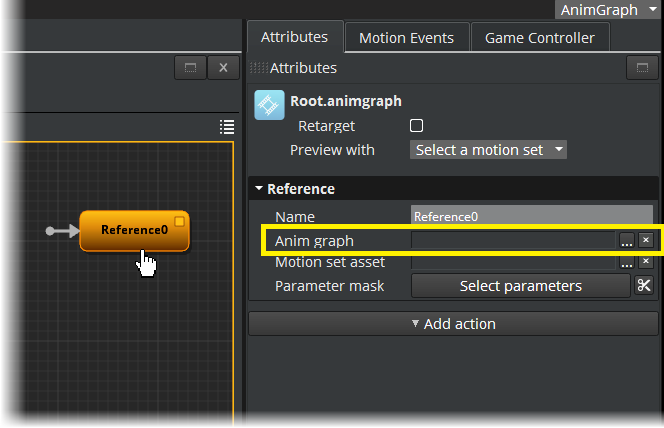Clear the Motion set asset field
664x428 pixels.
(x=646, y=262)
